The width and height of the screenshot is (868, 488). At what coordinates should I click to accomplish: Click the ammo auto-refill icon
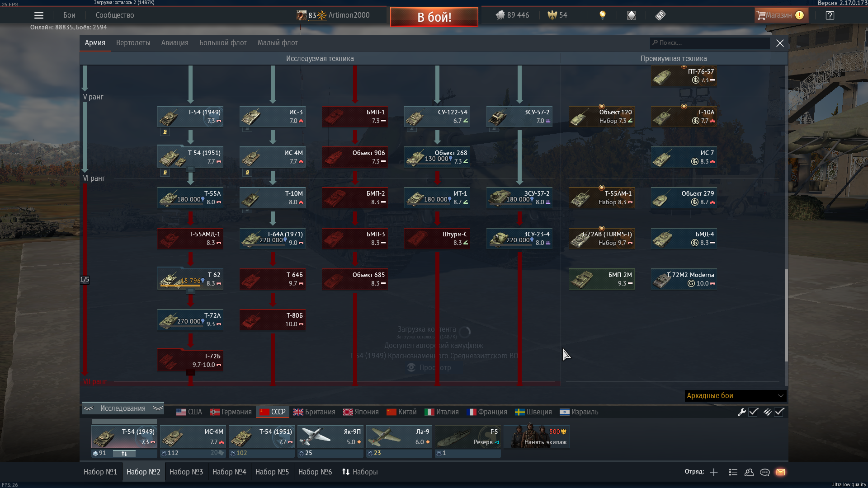(x=767, y=412)
